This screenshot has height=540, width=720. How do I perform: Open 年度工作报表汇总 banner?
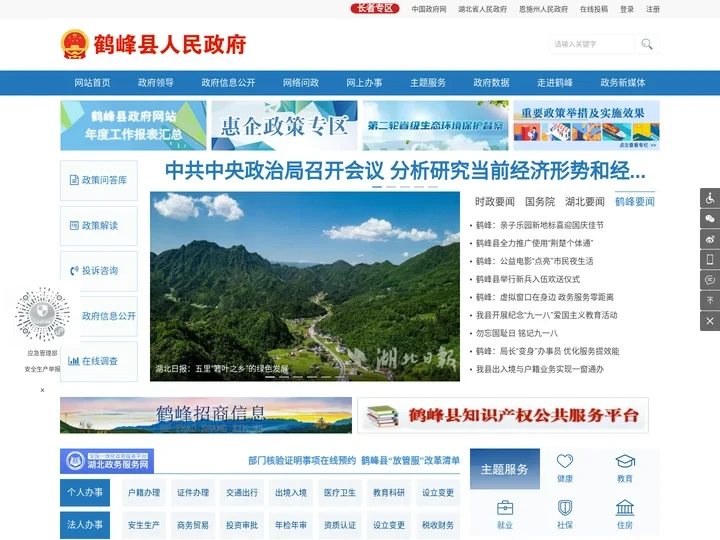click(133, 125)
